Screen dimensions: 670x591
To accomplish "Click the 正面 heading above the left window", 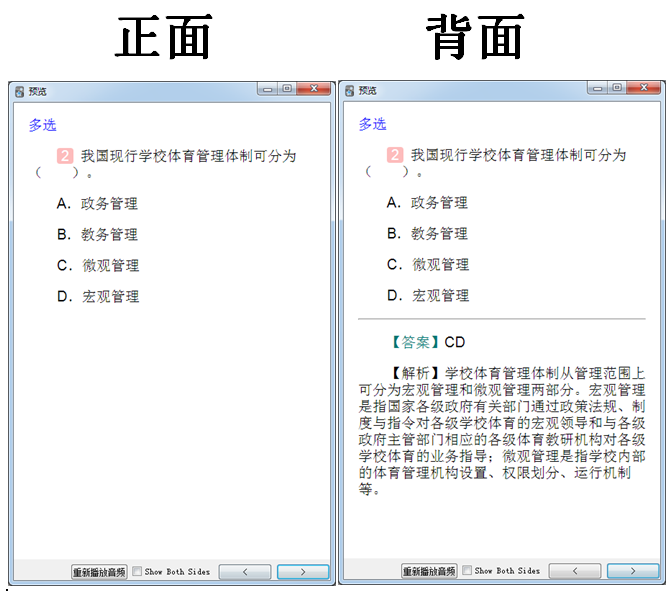I will click(164, 37).
